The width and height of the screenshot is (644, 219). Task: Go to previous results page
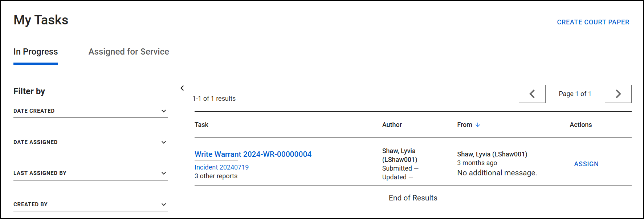coord(532,94)
